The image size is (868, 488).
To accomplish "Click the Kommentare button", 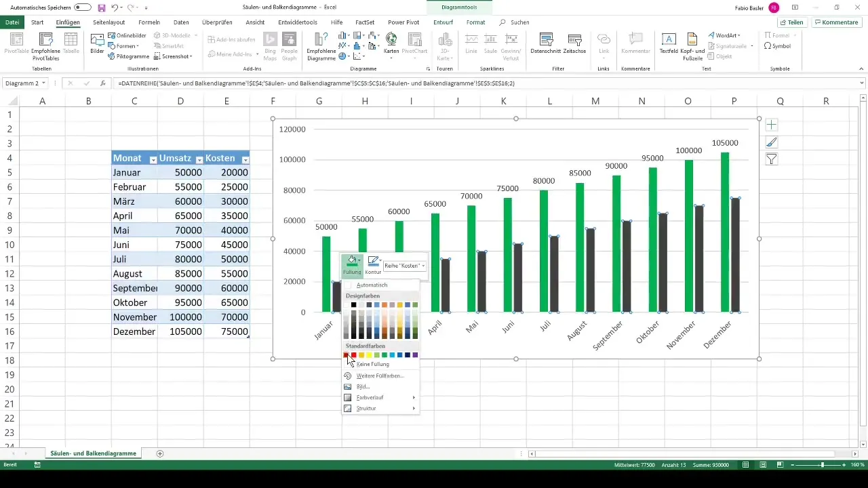I will click(x=836, y=22).
